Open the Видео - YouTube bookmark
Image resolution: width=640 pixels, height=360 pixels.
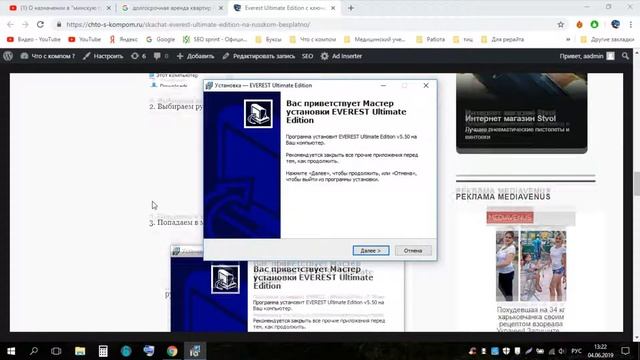tap(34, 40)
